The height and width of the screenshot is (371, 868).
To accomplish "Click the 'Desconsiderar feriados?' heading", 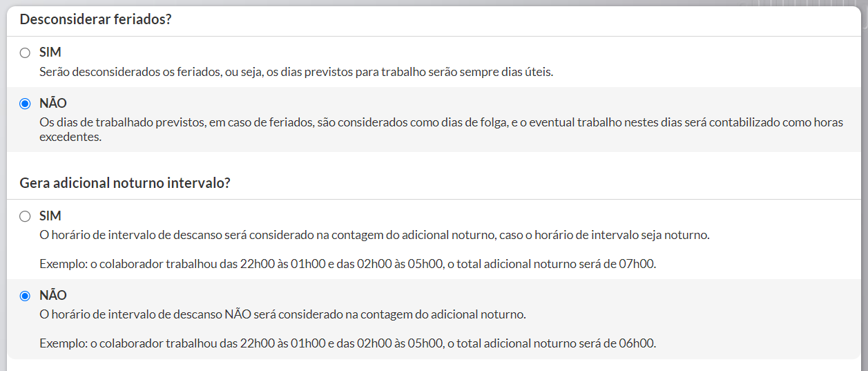I will click(x=95, y=19).
